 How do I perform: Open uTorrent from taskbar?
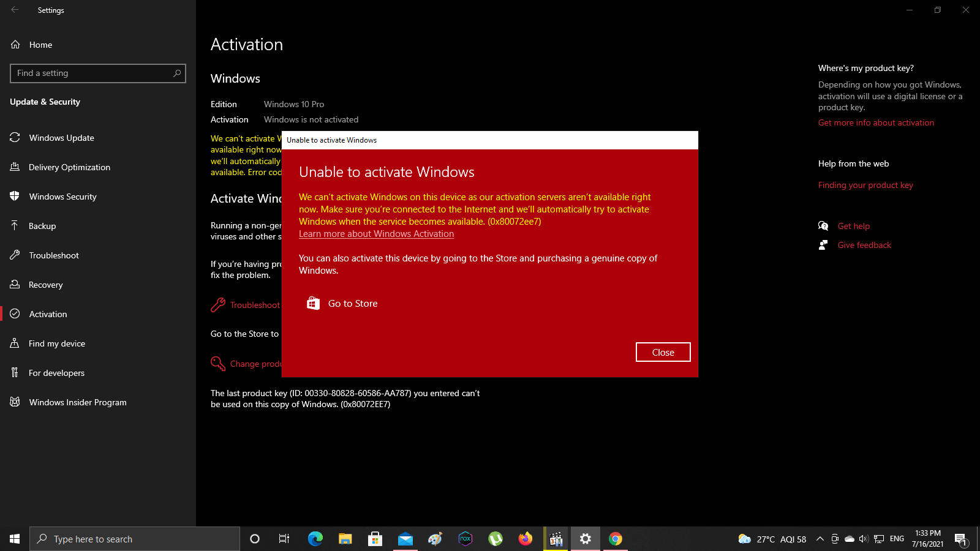[495, 539]
